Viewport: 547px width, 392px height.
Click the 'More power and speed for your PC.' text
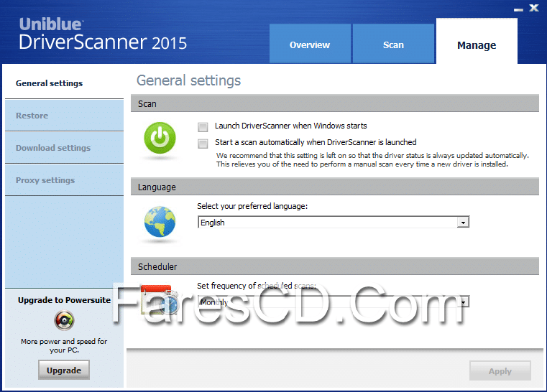(64, 345)
